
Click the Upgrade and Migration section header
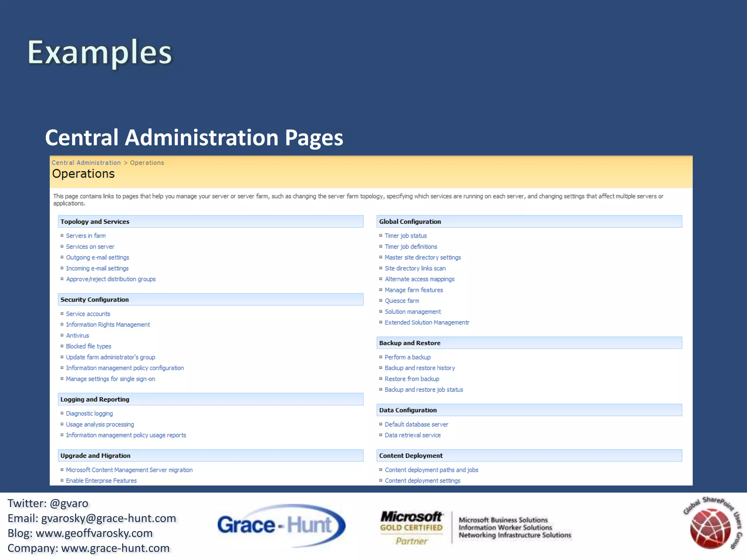click(x=210, y=456)
